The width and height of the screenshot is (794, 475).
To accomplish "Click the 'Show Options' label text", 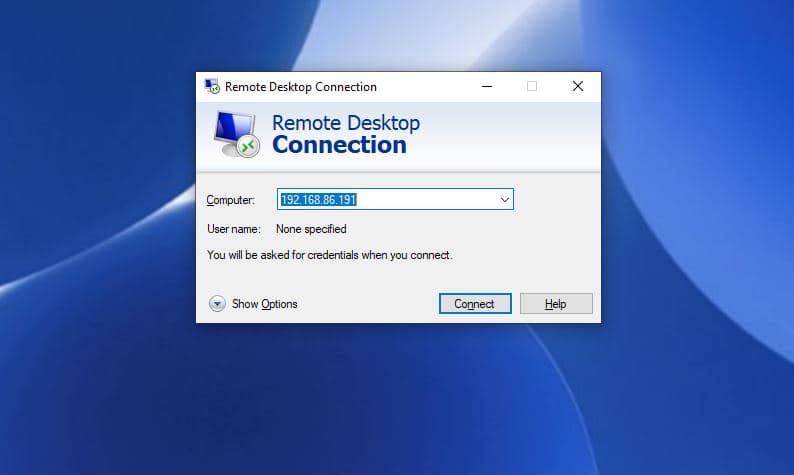I will point(264,304).
